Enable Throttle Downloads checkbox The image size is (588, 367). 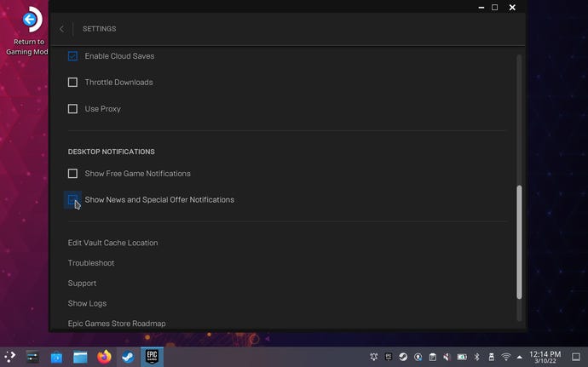click(x=72, y=83)
